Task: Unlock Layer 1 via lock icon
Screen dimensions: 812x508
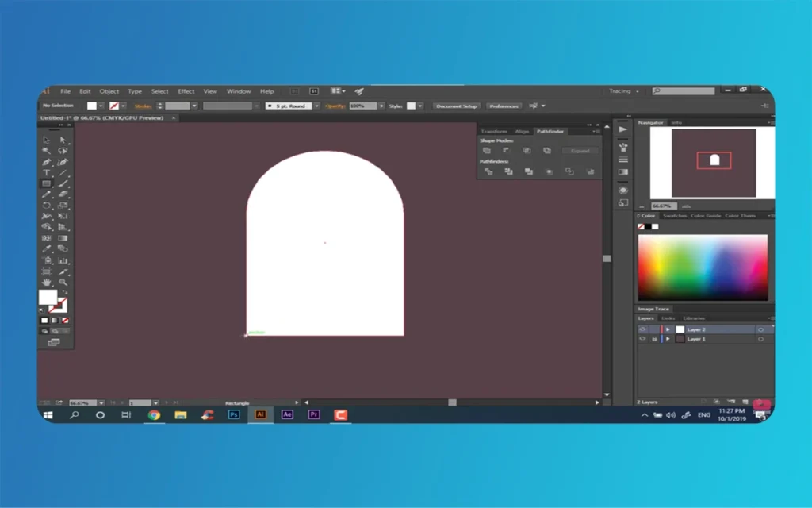Action: tap(654, 339)
